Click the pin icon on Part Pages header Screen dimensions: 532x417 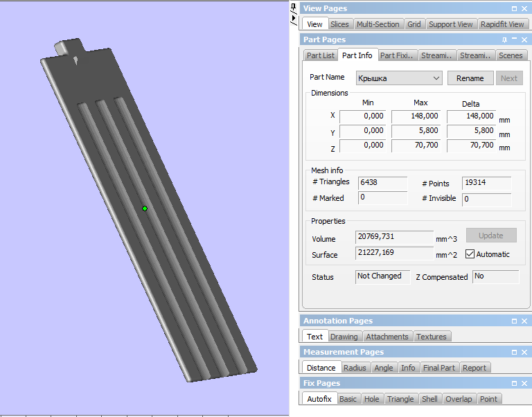(504, 39)
